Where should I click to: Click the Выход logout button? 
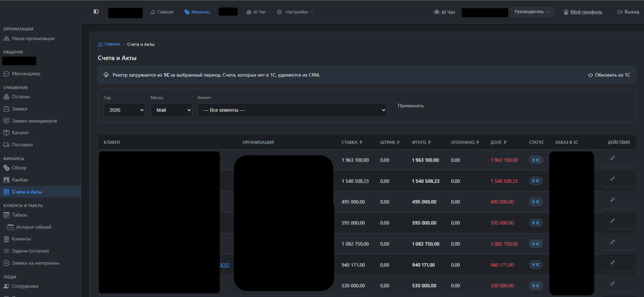point(628,12)
